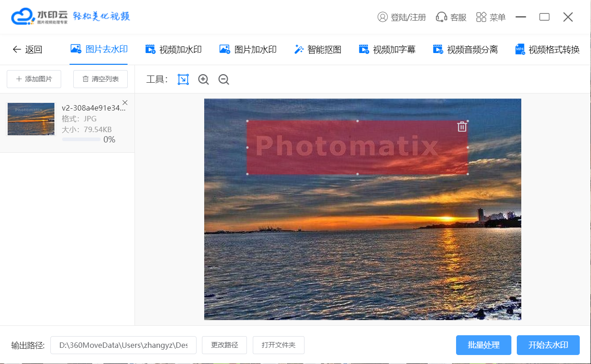Viewport: 591px width, 364px height.
Task: Switch to 智能抠图 tab
Action: 318,49
